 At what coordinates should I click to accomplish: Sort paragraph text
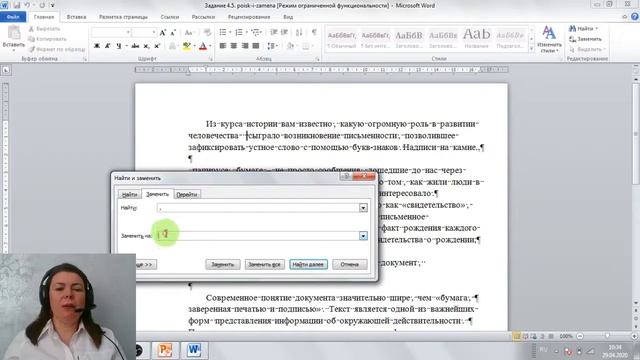299,32
